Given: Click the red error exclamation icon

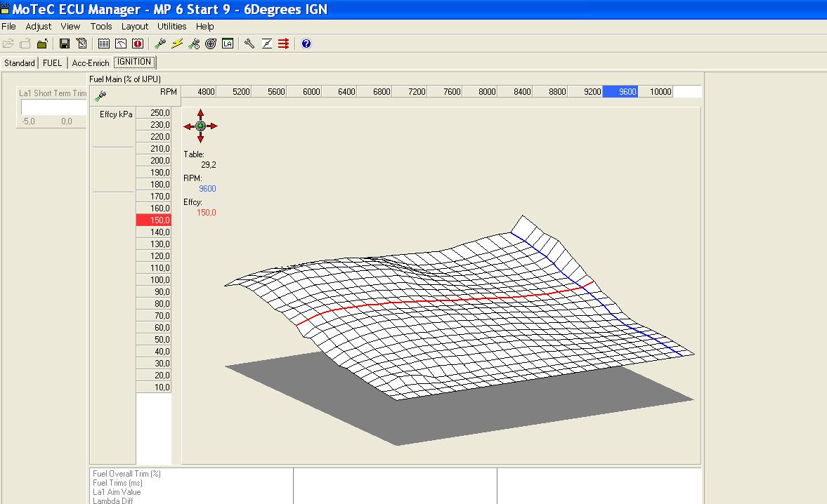Looking at the screenshot, I should pyautogui.click(x=138, y=44).
